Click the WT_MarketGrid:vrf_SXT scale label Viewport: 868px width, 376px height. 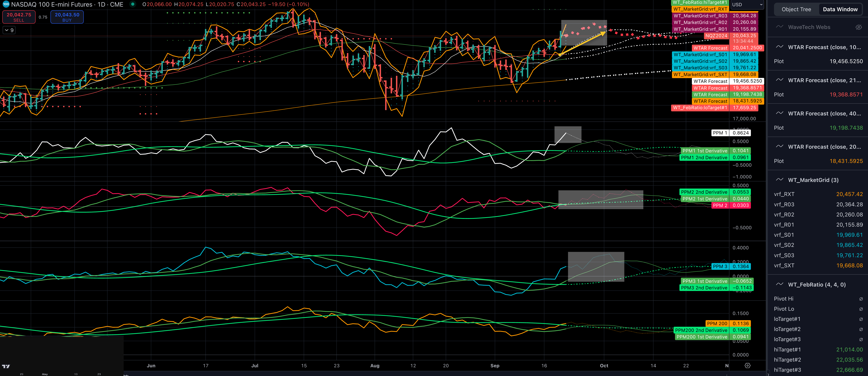click(701, 75)
